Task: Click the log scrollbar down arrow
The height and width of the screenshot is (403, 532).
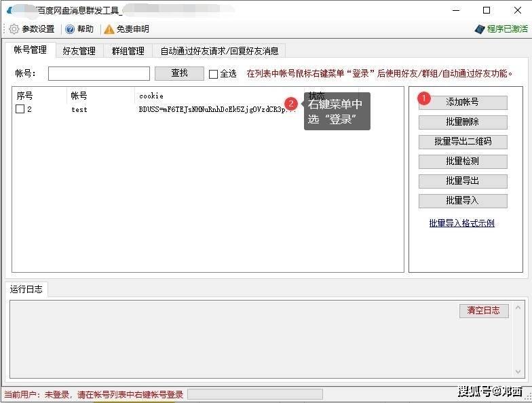Action: coord(518,372)
